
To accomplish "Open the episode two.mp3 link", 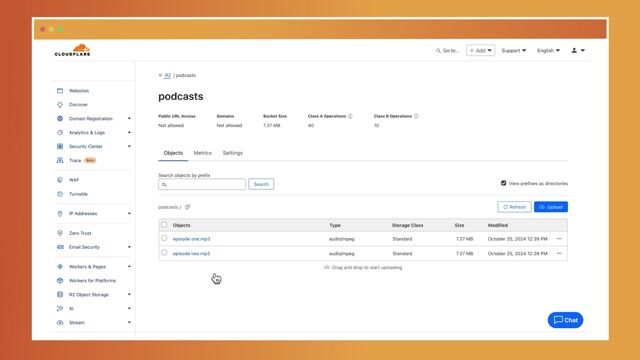I will point(191,253).
